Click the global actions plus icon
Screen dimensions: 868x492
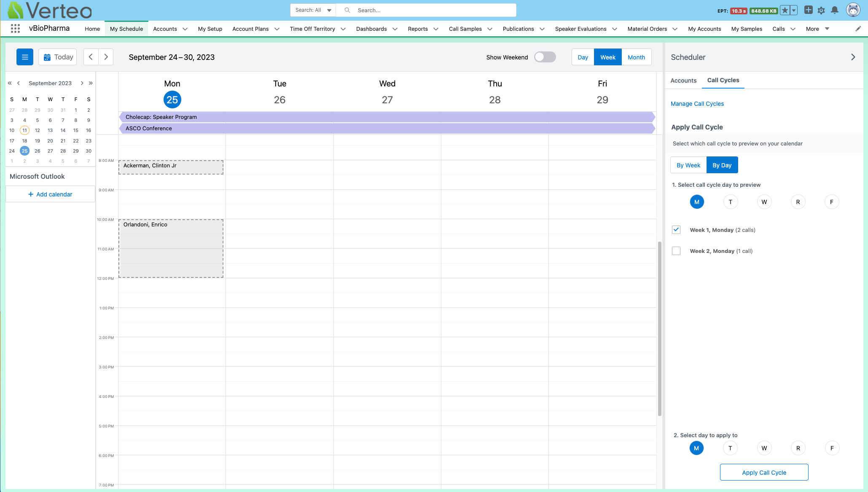808,10
